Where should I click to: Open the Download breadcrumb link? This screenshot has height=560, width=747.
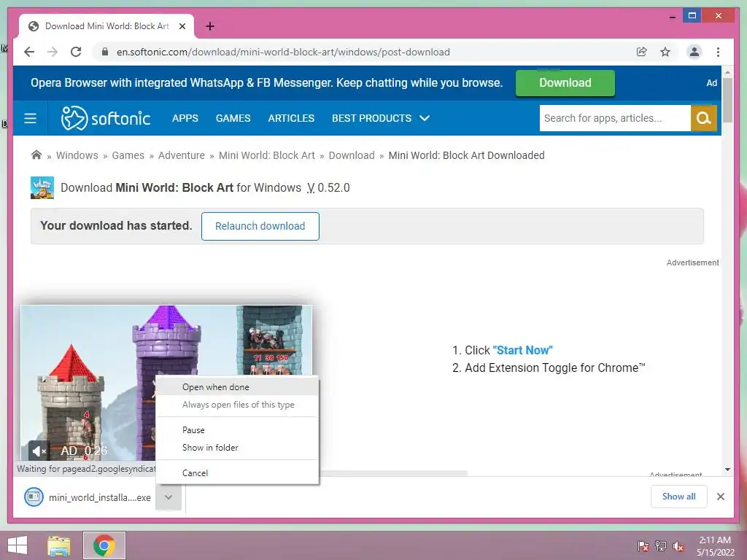352,155
